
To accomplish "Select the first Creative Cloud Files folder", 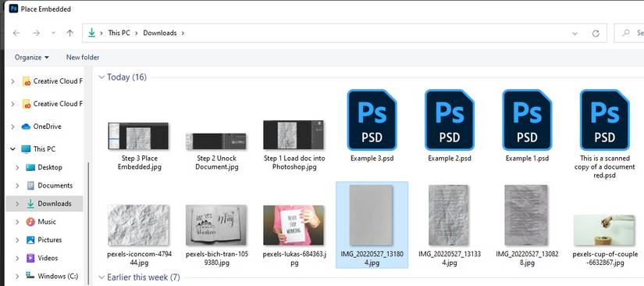I will pyautogui.click(x=52, y=81).
